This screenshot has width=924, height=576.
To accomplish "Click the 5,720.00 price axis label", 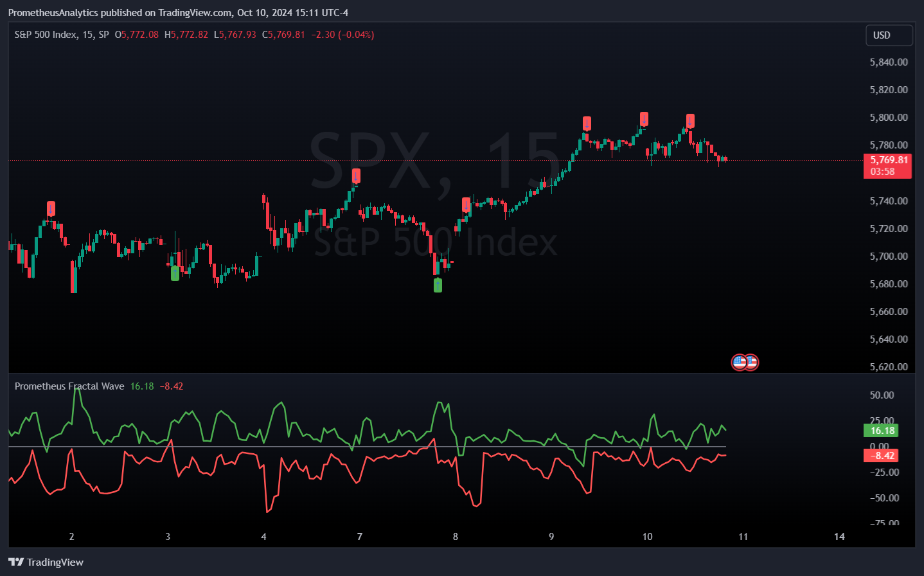I will click(x=889, y=229).
